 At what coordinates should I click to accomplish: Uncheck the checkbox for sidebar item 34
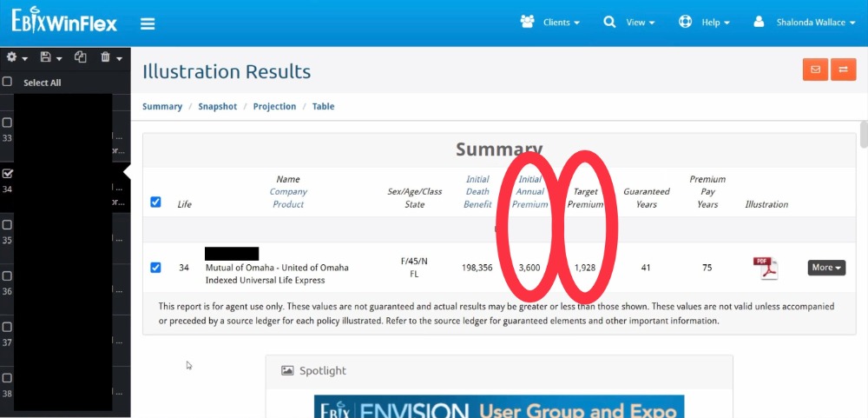(x=7, y=174)
